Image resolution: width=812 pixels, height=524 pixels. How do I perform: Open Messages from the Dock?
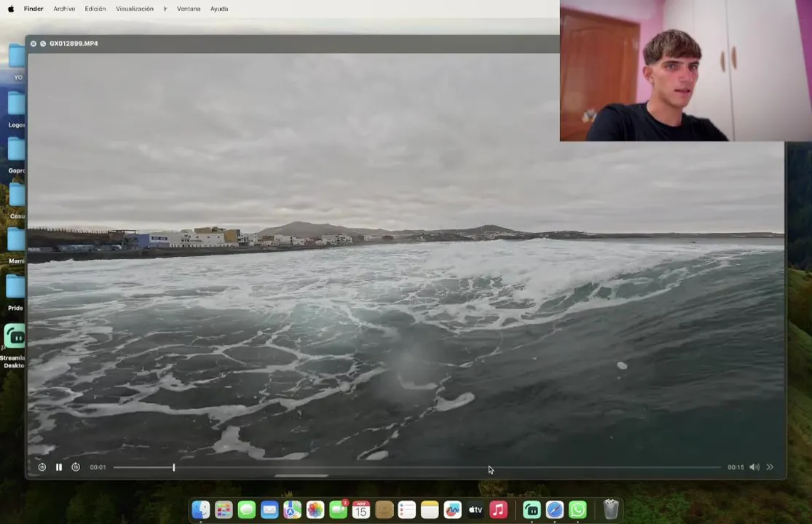click(x=246, y=510)
